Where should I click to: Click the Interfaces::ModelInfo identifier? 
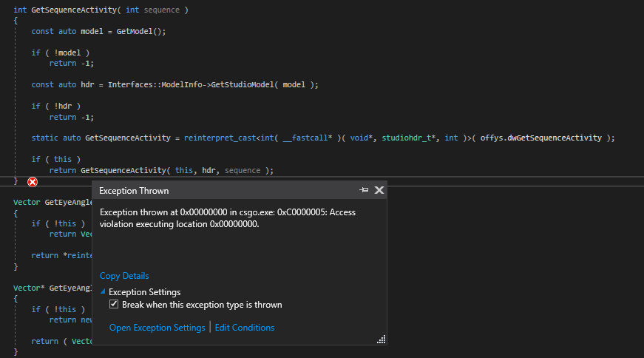coord(155,84)
